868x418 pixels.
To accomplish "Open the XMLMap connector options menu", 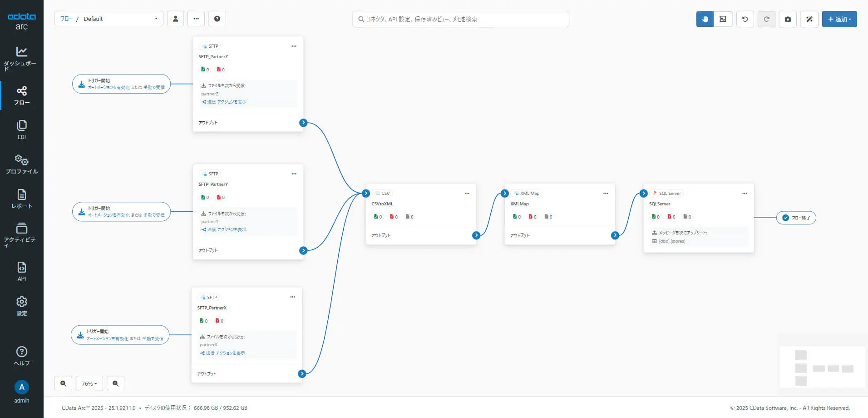I will [x=606, y=193].
